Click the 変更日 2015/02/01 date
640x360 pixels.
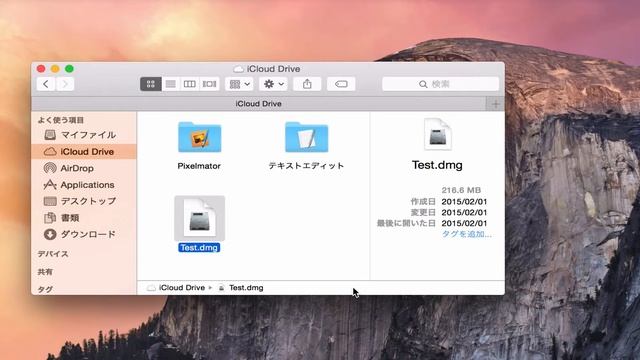point(464,213)
